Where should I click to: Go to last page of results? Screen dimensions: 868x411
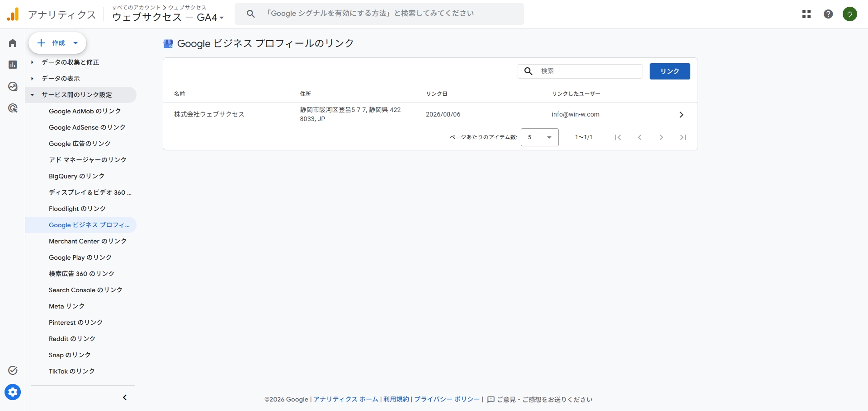(x=683, y=137)
